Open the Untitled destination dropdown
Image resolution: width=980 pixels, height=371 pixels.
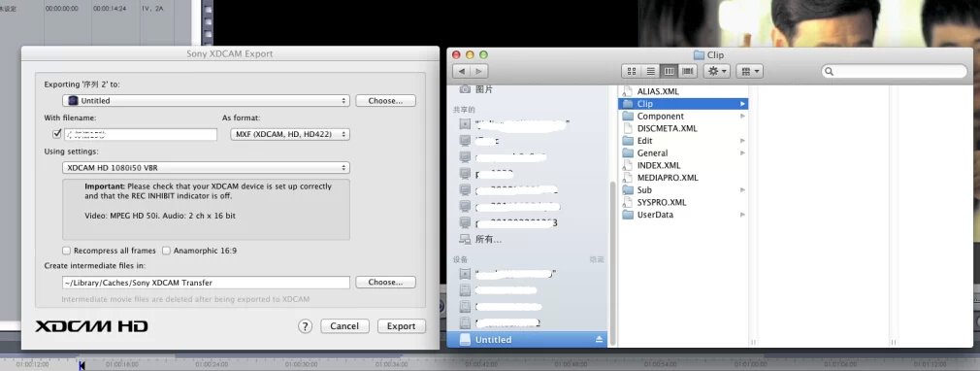(206, 100)
